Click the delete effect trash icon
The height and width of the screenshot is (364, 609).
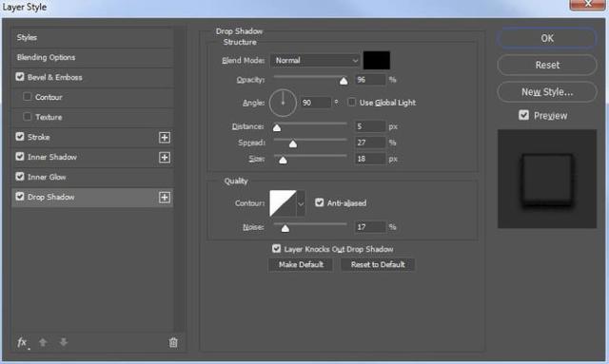173,342
